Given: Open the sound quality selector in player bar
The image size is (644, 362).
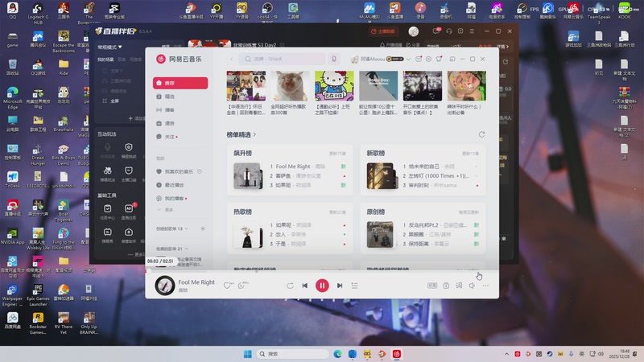Looking at the screenshot, I should tap(432, 286).
